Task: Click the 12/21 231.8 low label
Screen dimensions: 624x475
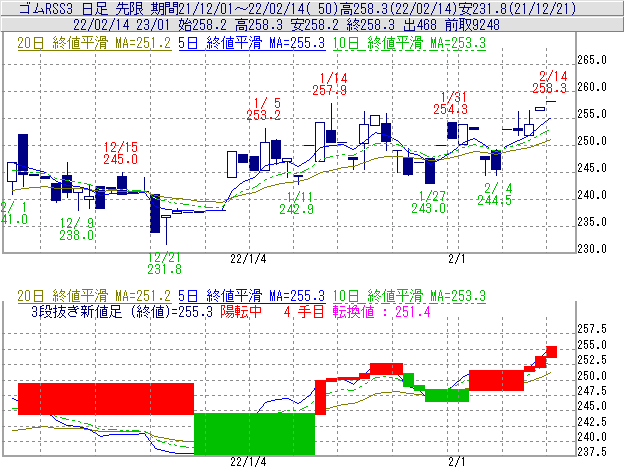Action: (x=164, y=263)
